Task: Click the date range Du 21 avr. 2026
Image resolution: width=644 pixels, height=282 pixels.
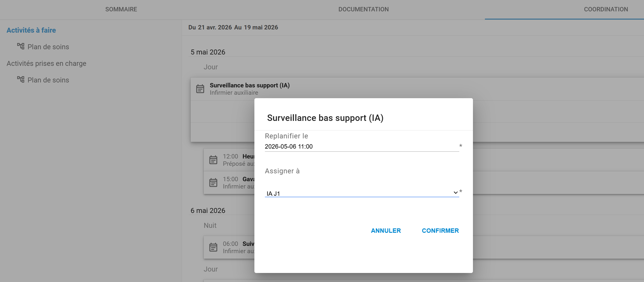Action: coord(210,27)
